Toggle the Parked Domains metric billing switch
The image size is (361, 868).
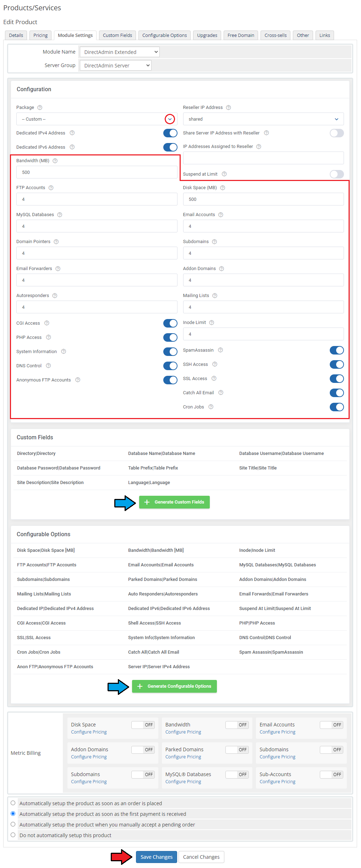237,750
